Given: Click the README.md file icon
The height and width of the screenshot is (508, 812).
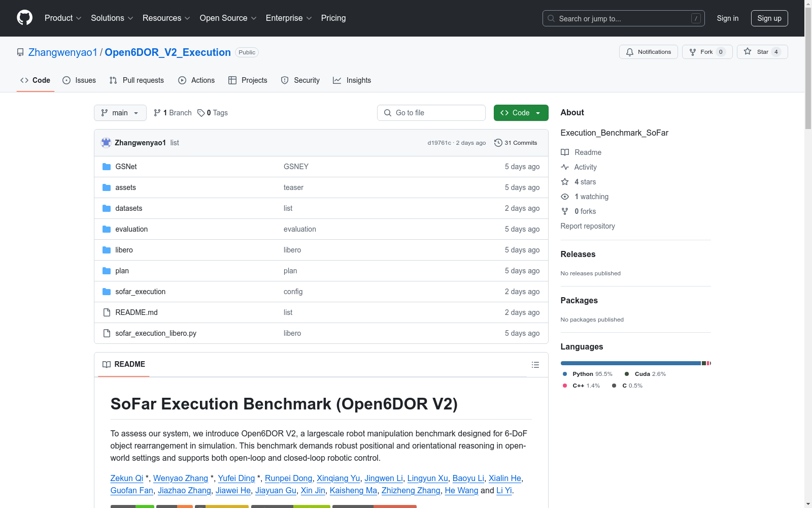Looking at the screenshot, I should tap(107, 312).
